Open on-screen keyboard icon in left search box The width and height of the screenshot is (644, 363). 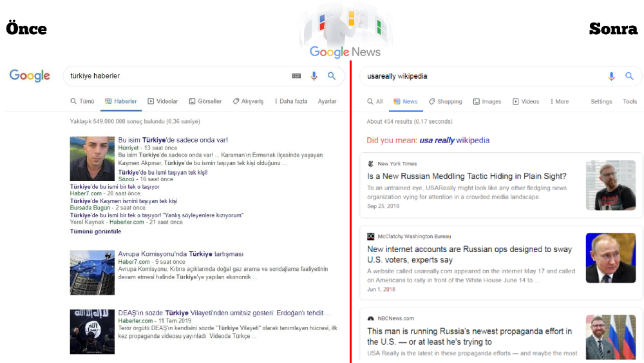coord(296,76)
